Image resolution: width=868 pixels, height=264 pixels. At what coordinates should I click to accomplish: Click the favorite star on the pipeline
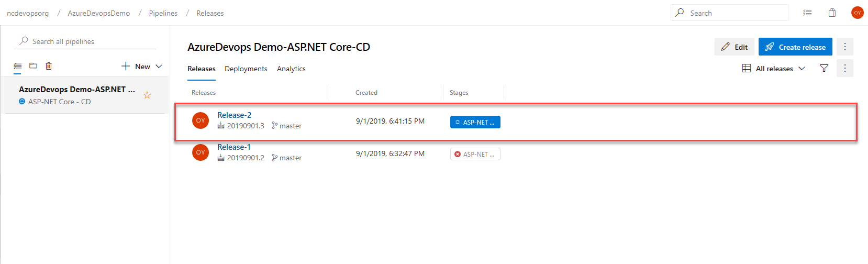click(147, 95)
